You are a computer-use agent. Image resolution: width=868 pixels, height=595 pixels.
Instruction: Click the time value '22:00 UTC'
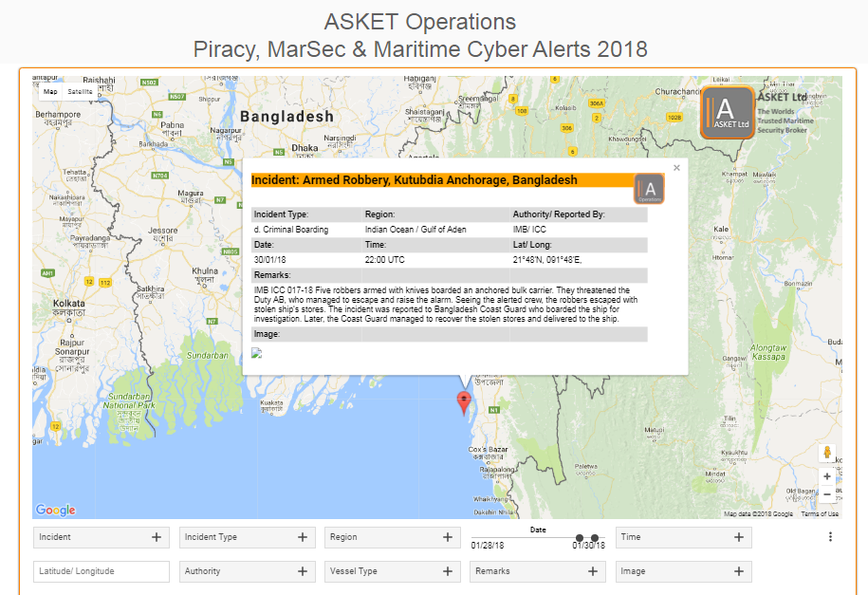pos(385,260)
